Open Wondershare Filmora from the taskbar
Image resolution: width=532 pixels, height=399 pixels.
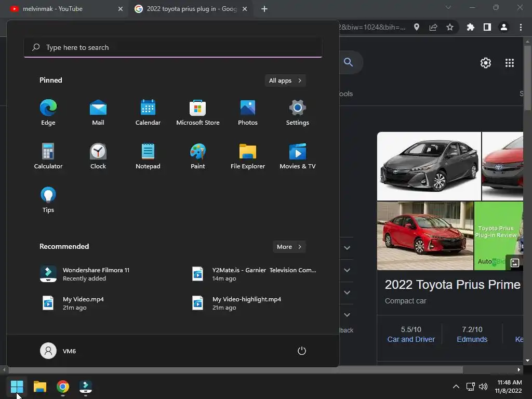click(86, 387)
